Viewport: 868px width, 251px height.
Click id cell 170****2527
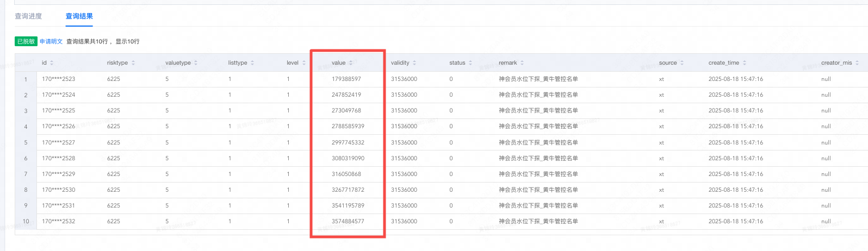click(x=59, y=142)
